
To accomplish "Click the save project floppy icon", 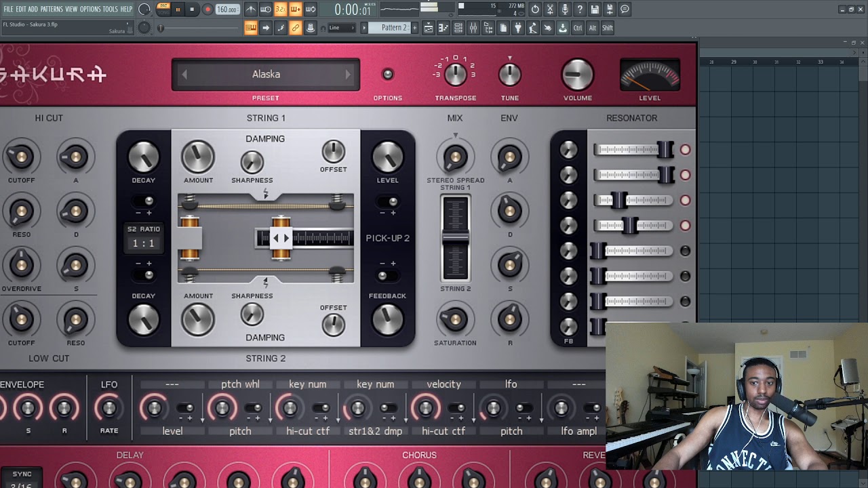I will point(595,9).
